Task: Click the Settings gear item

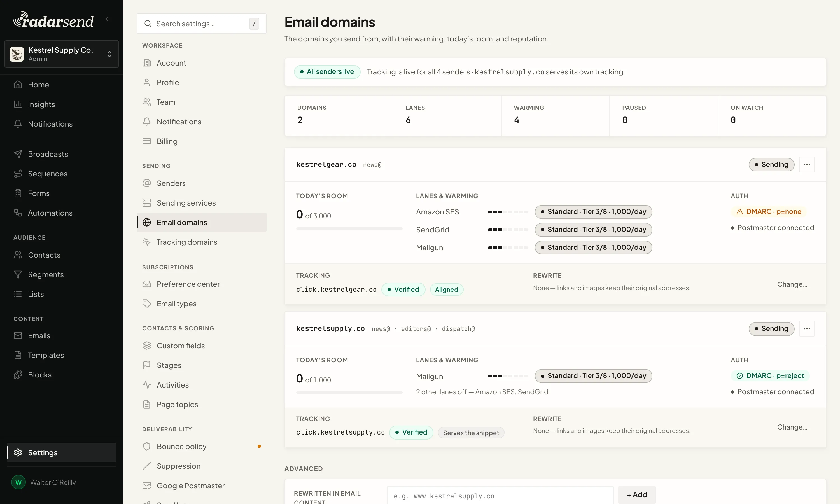Action: tap(61, 452)
